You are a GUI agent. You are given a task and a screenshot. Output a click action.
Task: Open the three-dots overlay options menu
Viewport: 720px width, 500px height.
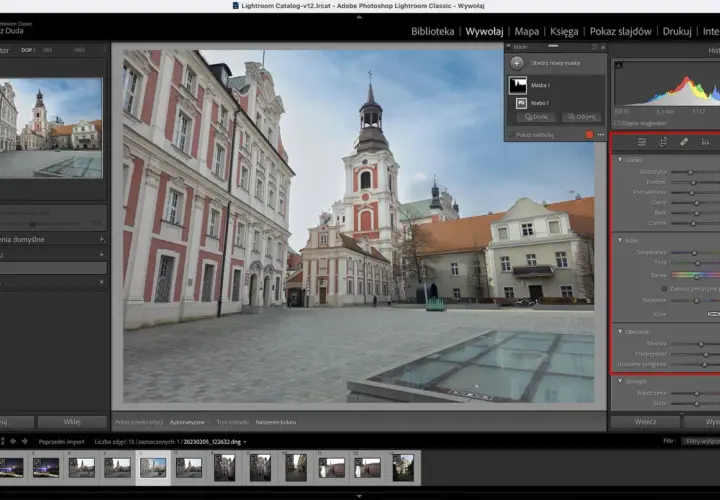point(601,135)
